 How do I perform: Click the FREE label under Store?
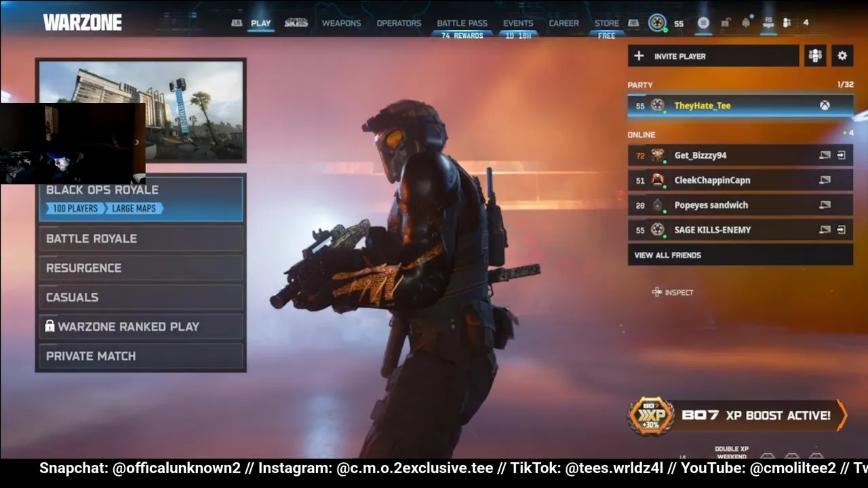pos(607,35)
